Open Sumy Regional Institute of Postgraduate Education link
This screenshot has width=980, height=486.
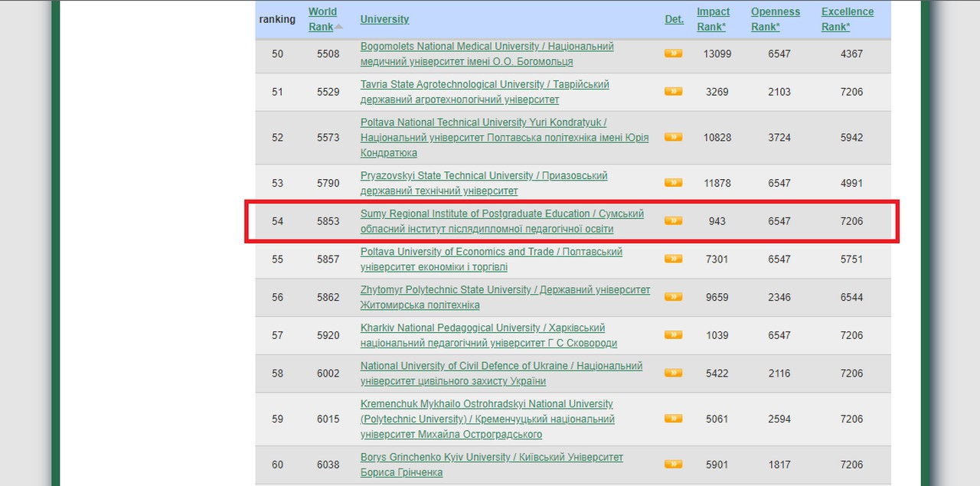point(502,221)
